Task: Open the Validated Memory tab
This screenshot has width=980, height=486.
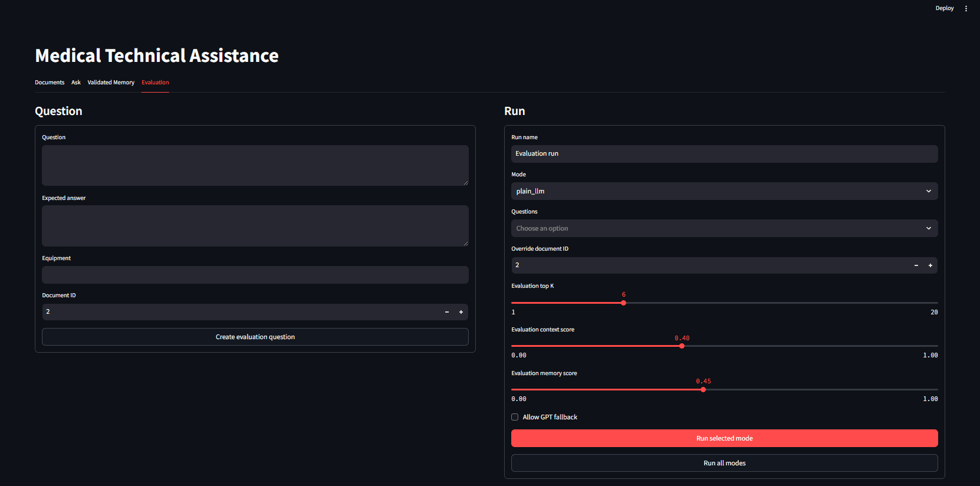Action: coord(111,83)
